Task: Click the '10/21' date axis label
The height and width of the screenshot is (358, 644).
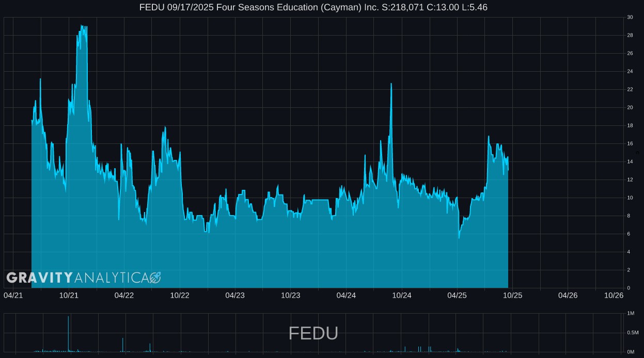Action: 69,295
